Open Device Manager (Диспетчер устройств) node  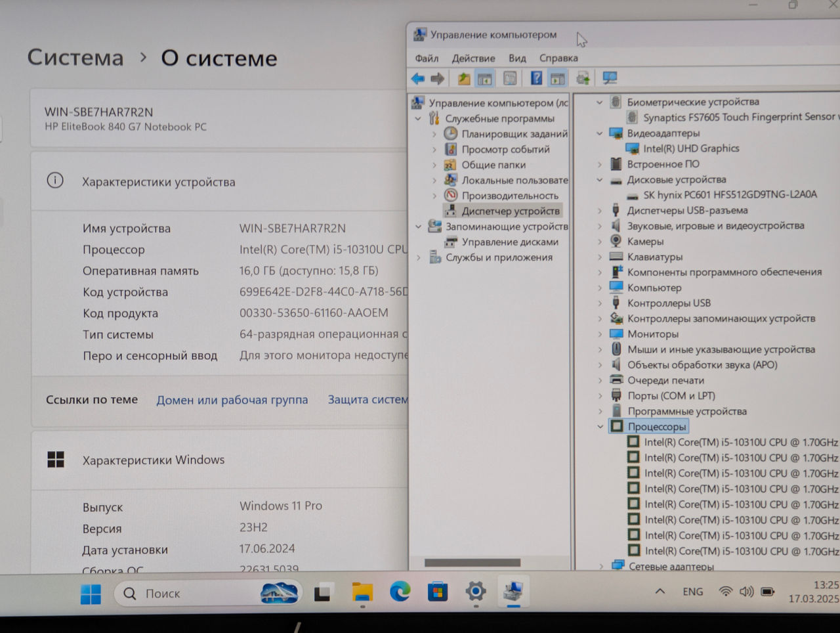[511, 211]
